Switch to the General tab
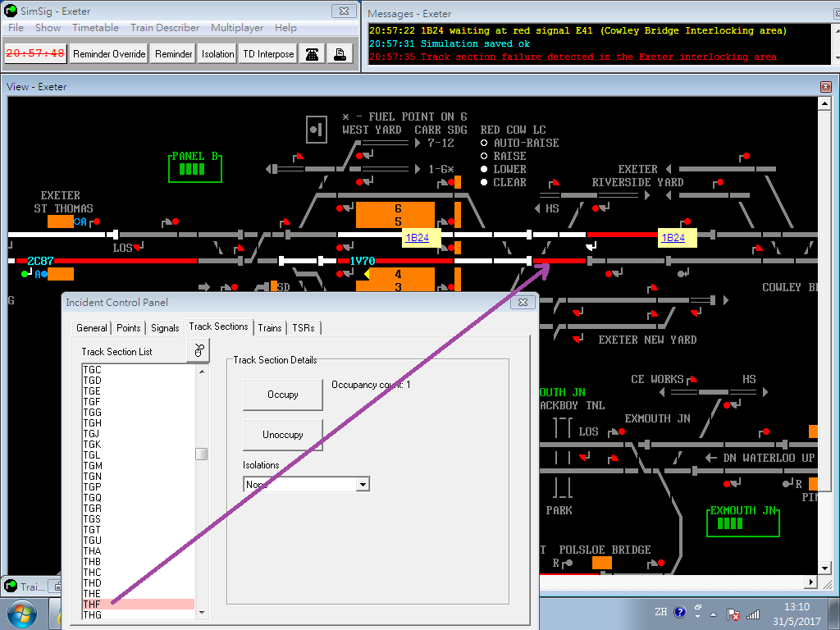The image size is (840, 630). (x=92, y=328)
